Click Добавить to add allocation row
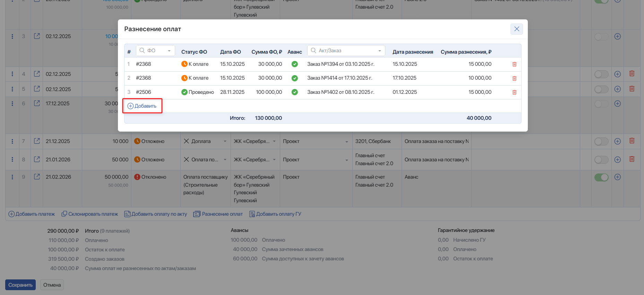 142,106
